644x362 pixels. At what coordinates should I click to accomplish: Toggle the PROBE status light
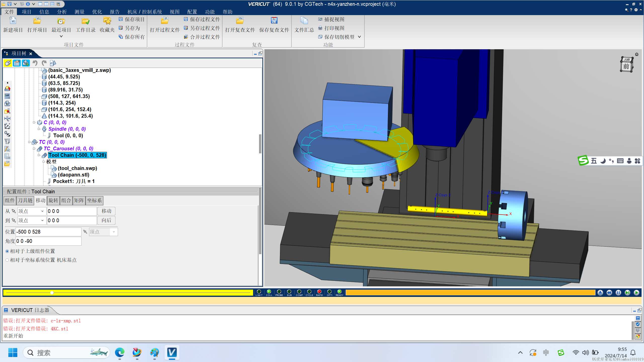(x=279, y=292)
